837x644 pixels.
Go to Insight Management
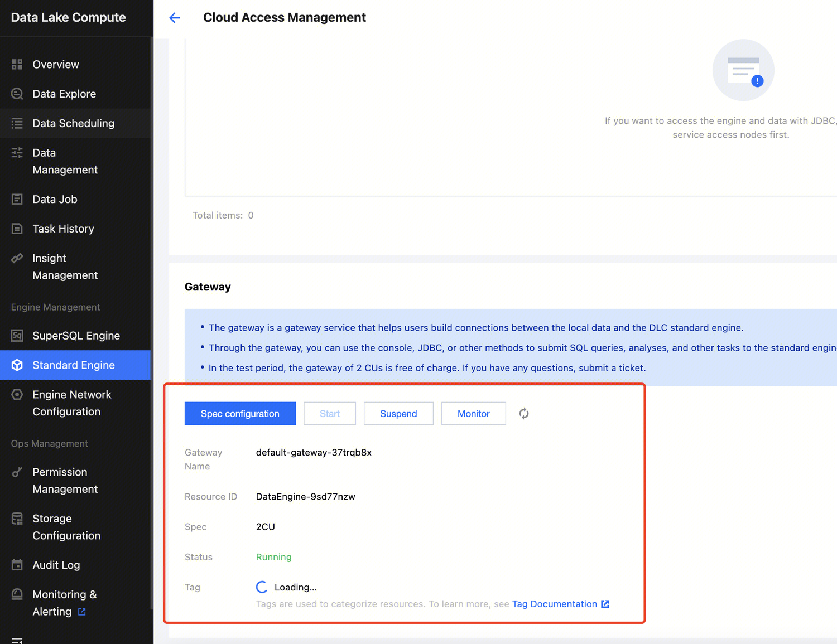coord(65,267)
